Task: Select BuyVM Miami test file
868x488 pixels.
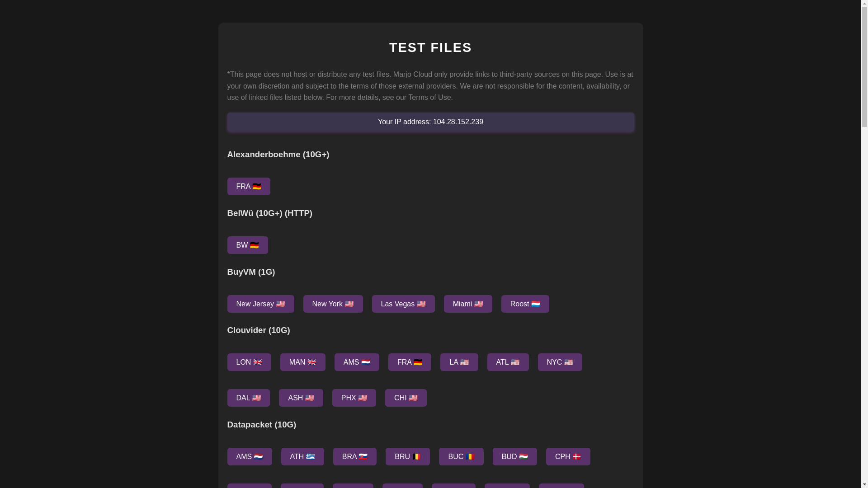Action: point(468,304)
